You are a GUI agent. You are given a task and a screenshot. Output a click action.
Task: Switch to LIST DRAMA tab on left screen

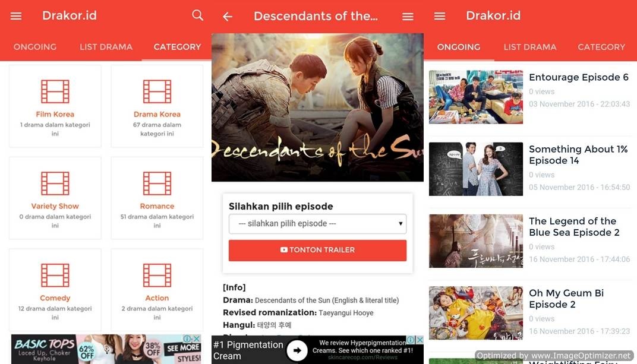coord(106,47)
